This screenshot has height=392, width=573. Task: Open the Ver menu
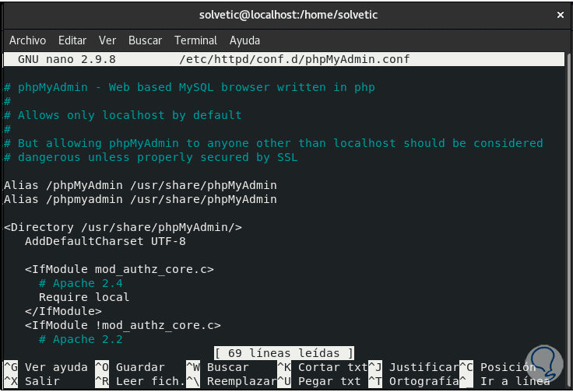(x=107, y=40)
